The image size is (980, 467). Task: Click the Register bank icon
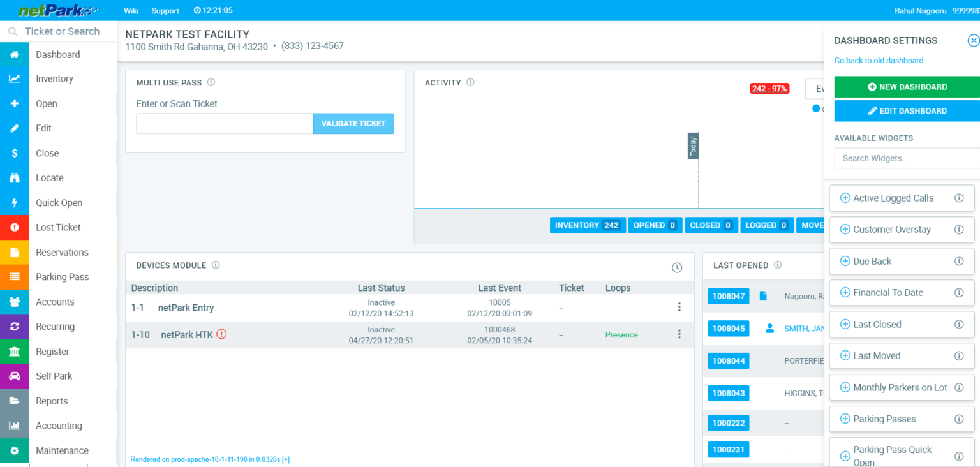coord(14,352)
